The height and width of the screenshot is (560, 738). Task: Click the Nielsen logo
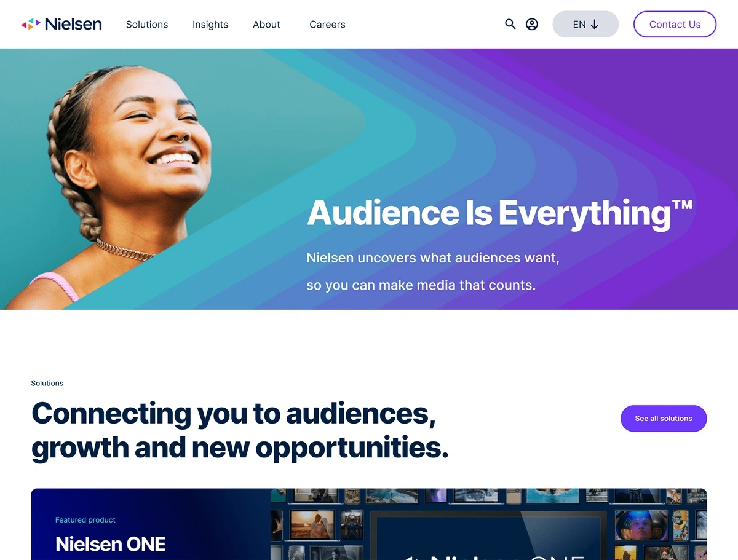tap(61, 25)
